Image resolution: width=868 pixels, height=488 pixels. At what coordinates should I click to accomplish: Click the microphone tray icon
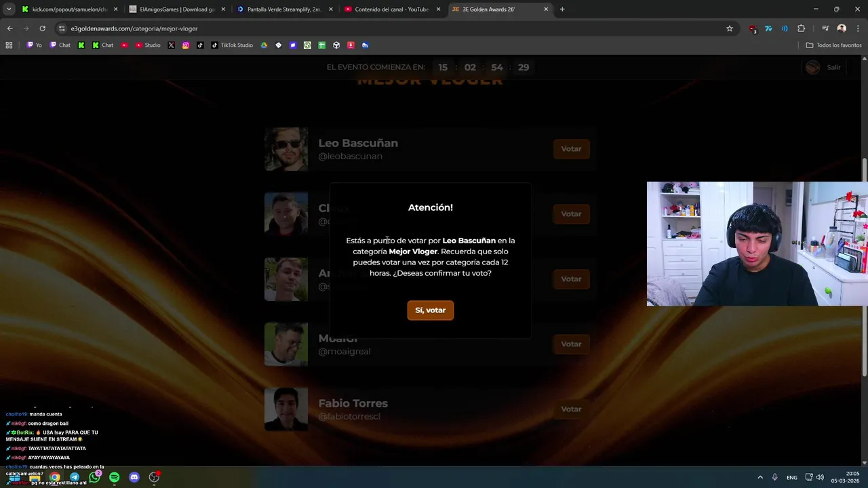click(x=775, y=477)
